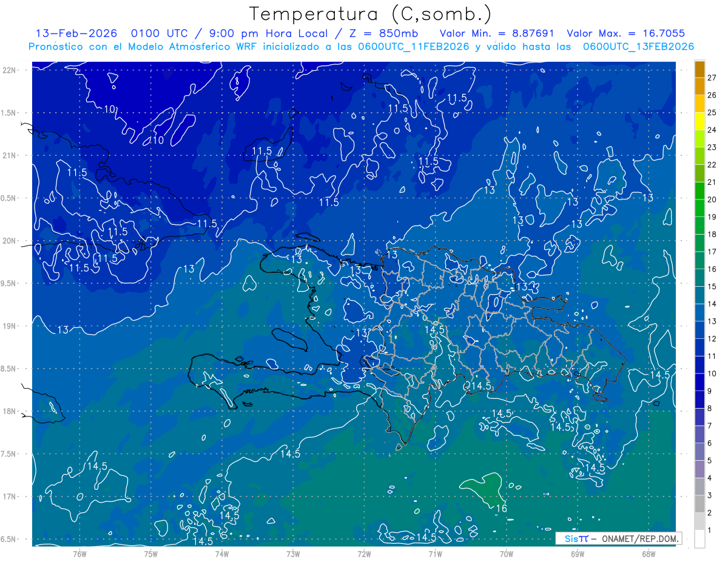
Task: Click the '18N' latitude axis label
Action: click(9, 411)
